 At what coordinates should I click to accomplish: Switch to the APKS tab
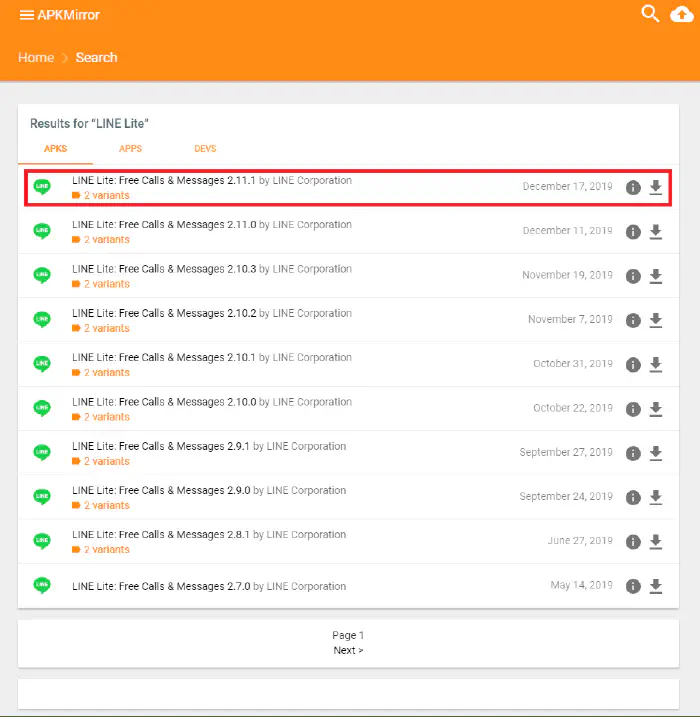coord(55,149)
